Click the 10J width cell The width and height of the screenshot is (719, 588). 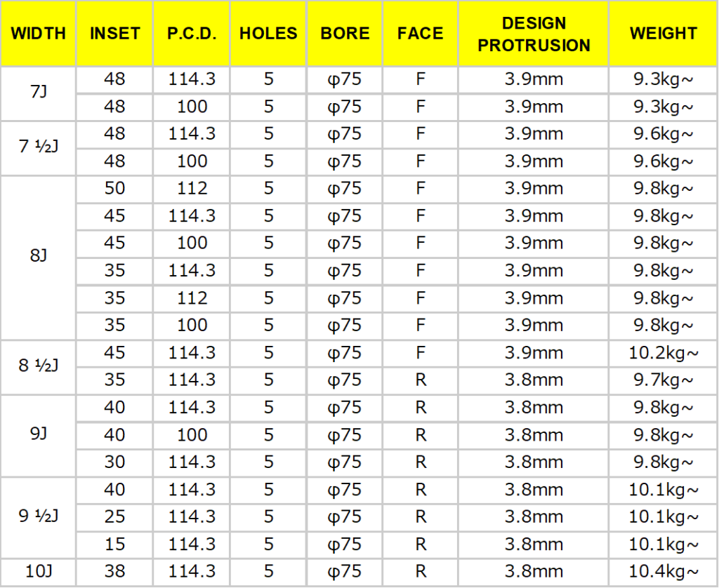38,572
